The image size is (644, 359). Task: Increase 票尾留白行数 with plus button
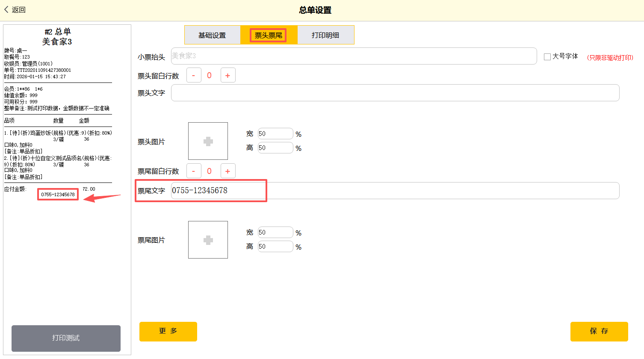[x=228, y=171]
